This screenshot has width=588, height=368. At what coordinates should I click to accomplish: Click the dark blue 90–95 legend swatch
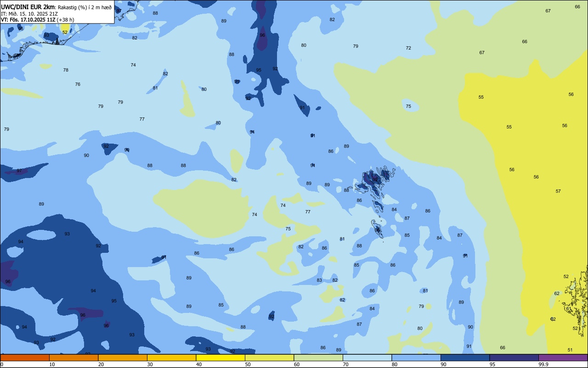(465, 357)
